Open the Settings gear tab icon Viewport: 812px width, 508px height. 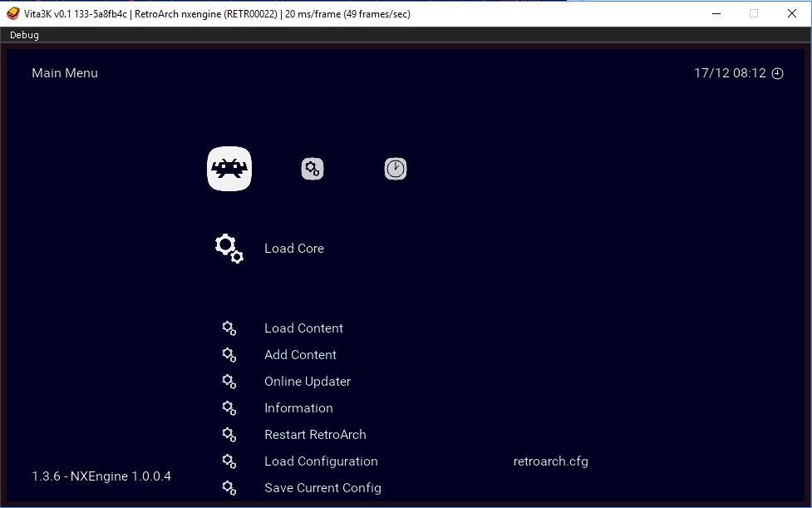tap(312, 169)
